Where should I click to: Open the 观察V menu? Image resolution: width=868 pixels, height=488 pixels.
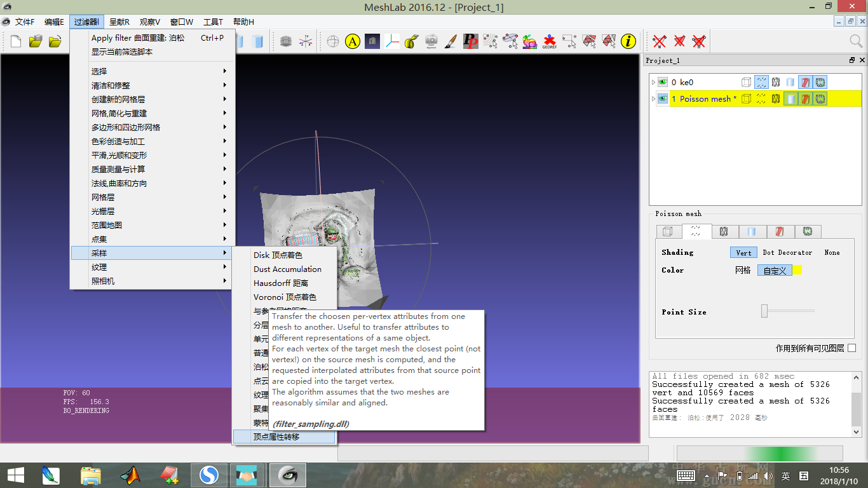(x=150, y=22)
